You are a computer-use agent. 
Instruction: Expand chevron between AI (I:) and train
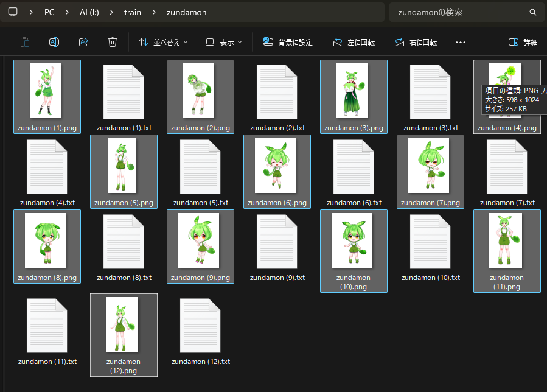(111, 12)
